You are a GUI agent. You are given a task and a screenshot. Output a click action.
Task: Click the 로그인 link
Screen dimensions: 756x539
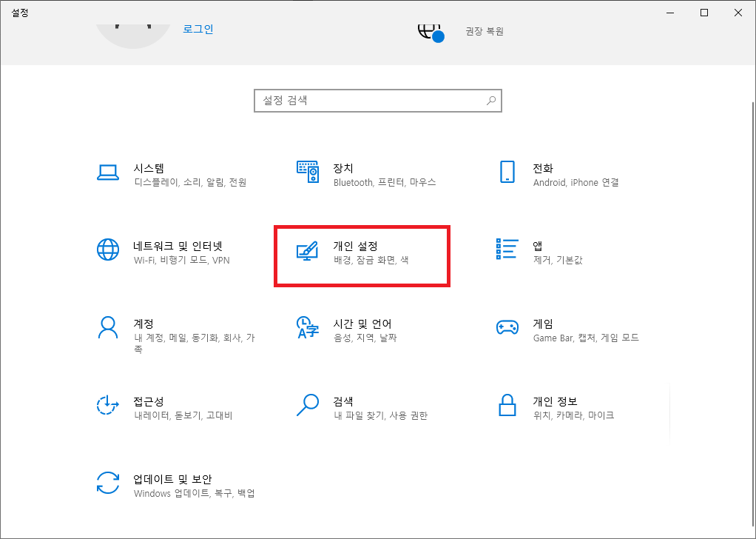(198, 29)
